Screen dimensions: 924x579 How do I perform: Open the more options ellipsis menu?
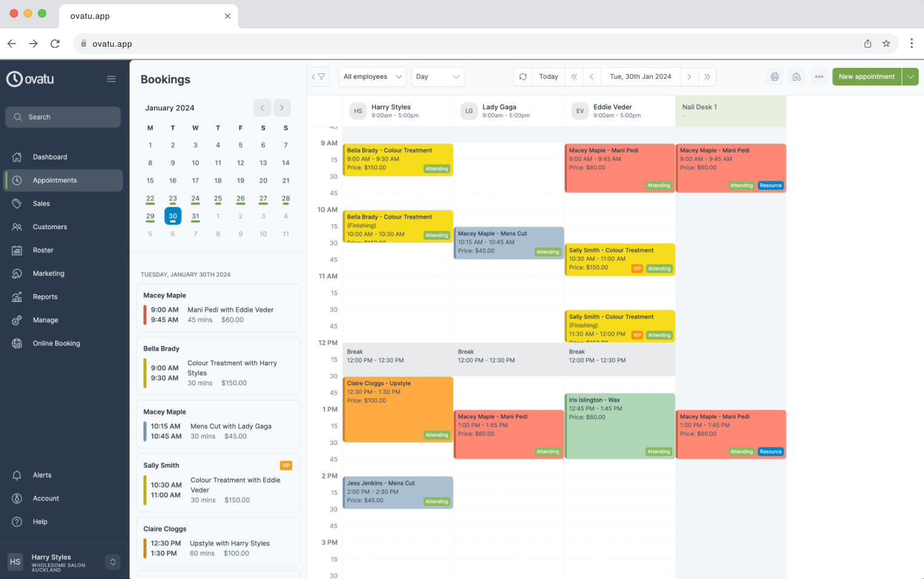pyautogui.click(x=819, y=77)
